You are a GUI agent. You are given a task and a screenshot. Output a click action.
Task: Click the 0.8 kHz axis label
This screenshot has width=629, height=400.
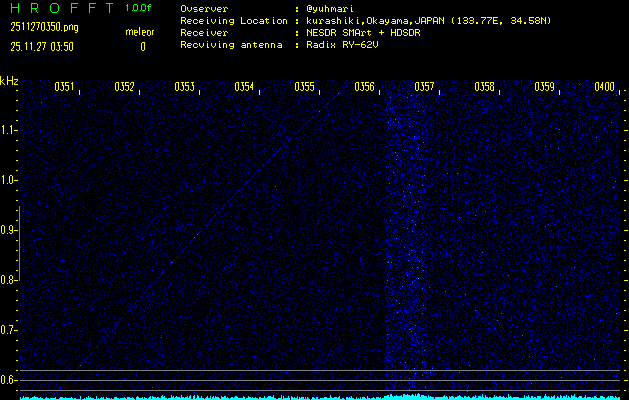(8, 280)
